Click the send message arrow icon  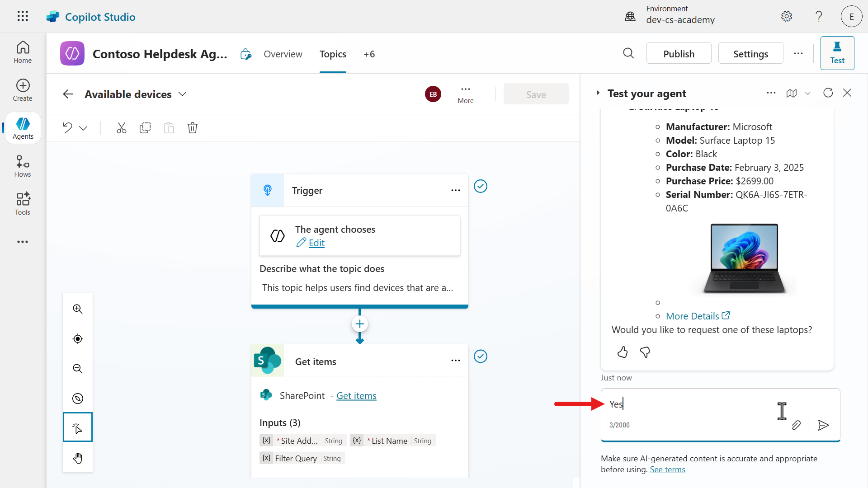coord(823,425)
